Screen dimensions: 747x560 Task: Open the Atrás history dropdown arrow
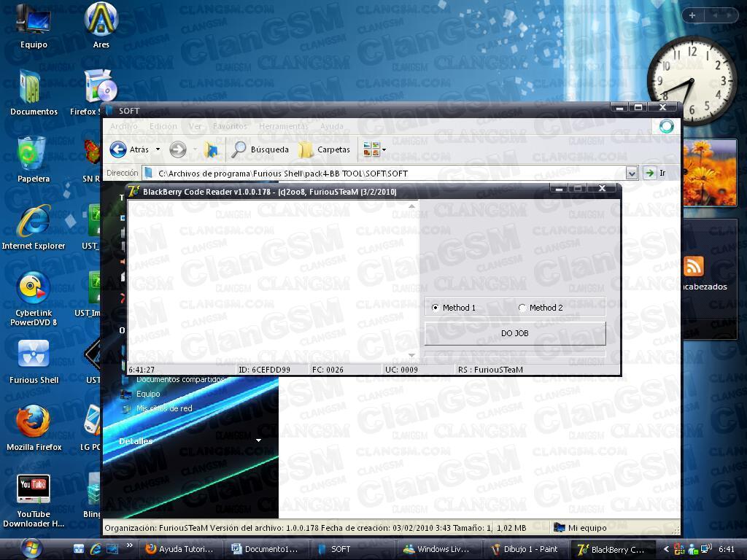click(158, 149)
